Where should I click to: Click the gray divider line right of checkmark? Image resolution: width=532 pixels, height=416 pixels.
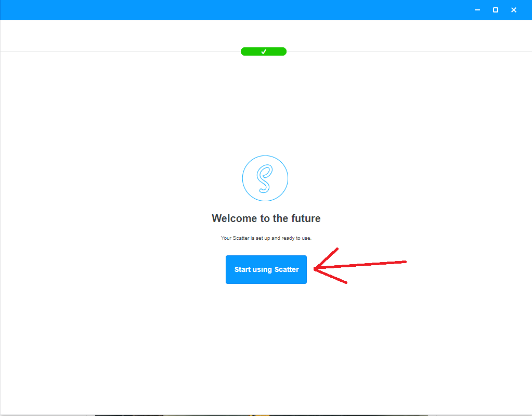pos(409,51)
